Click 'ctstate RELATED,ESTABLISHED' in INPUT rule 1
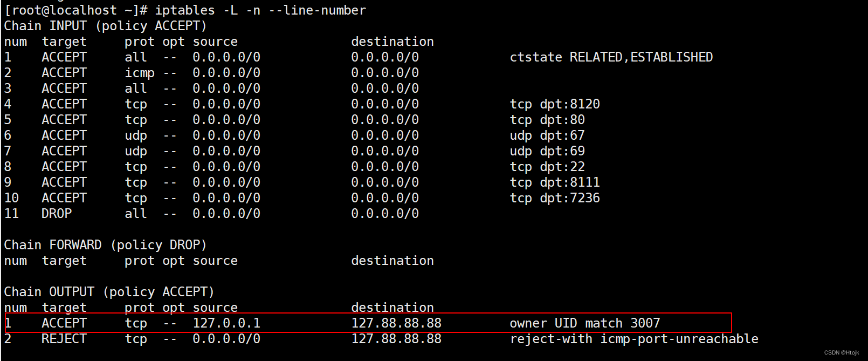Viewport: 868px width, 361px height. click(611, 57)
